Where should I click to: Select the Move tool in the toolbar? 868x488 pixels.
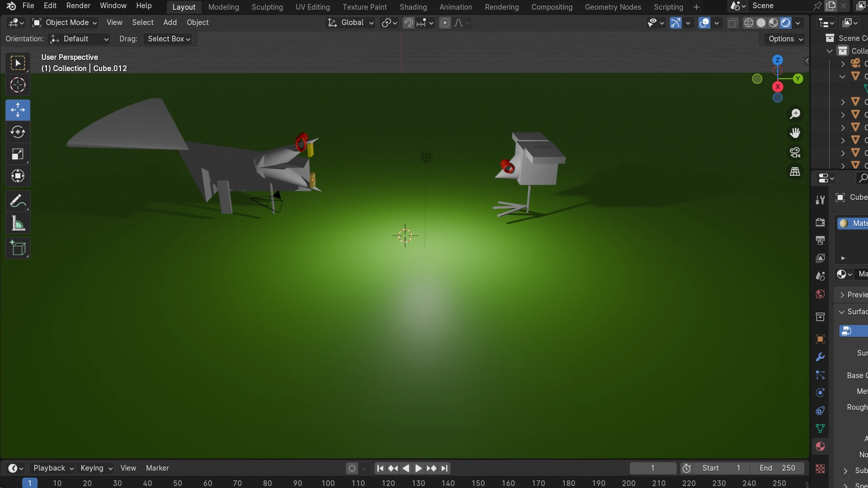[17, 110]
